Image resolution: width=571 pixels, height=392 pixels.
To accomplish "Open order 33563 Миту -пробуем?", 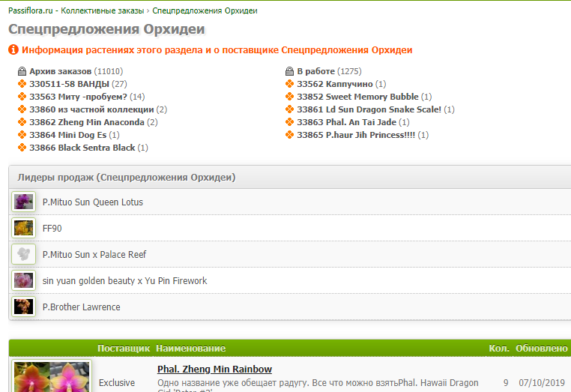I will coord(78,97).
